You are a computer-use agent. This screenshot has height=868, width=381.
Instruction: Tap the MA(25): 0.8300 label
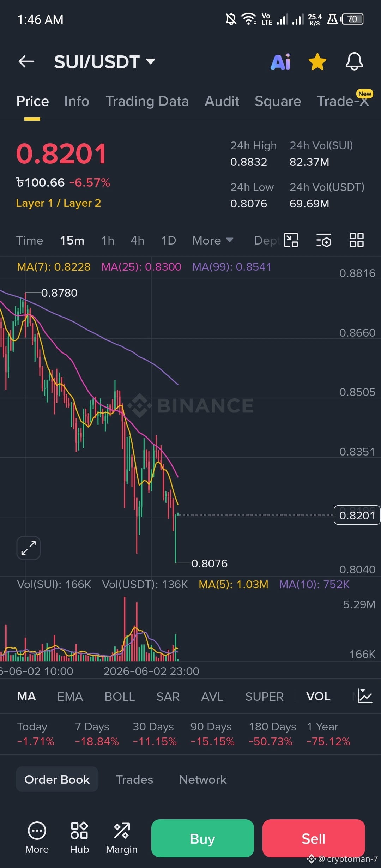[141, 267]
